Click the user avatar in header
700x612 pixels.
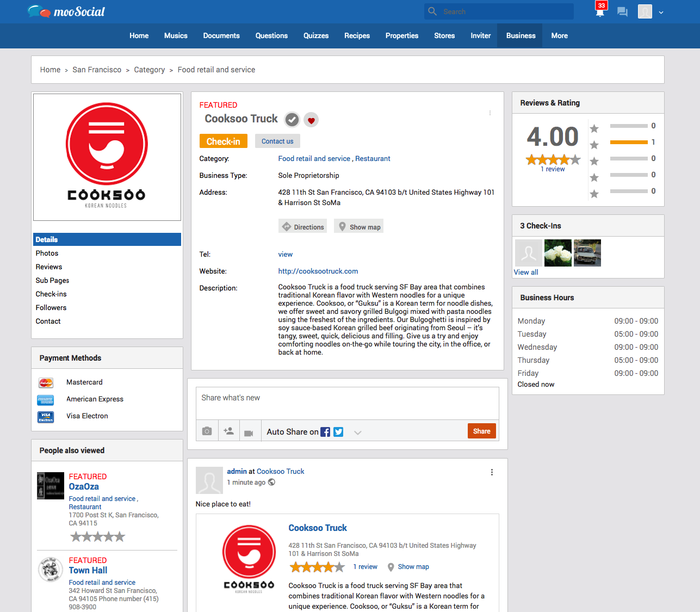coord(645,11)
